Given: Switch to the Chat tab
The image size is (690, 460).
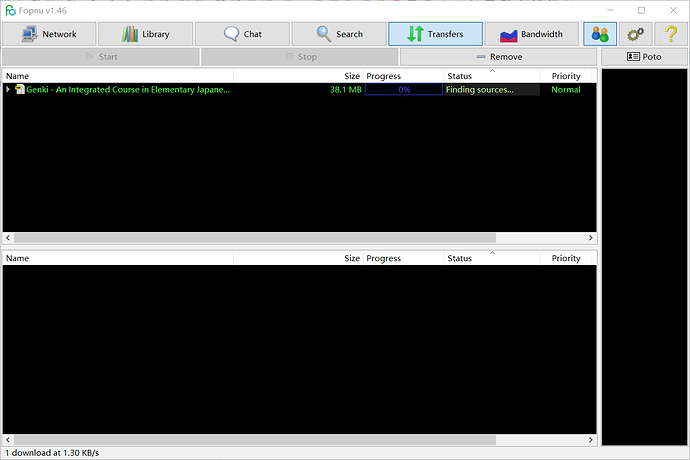Looking at the screenshot, I should [242, 34].
